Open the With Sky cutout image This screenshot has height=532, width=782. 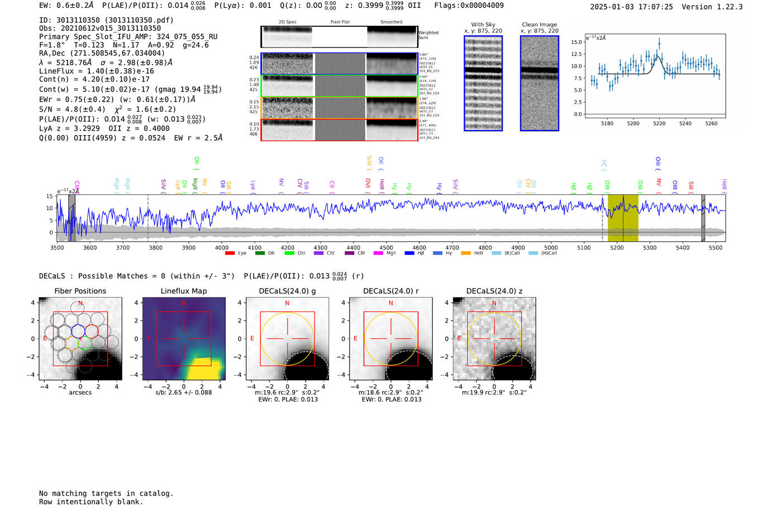tap(483, 83)
